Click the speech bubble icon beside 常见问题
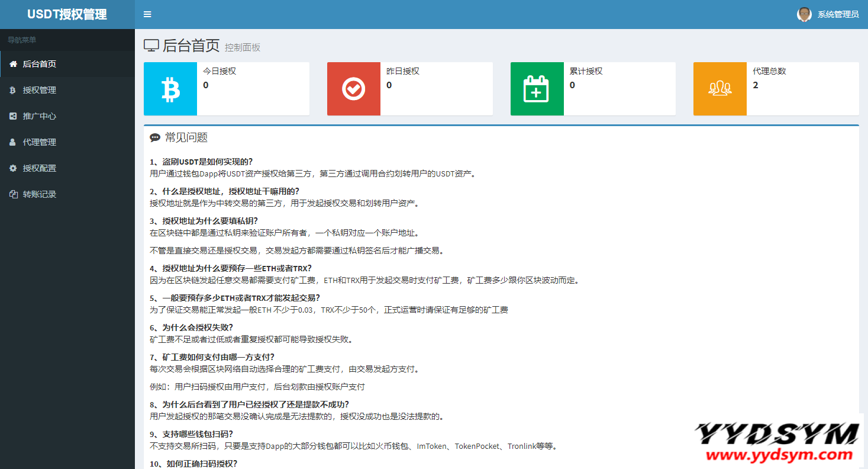The height and width of the screenshot is (469, 868). pyautogui.click(x=155, y=138)
